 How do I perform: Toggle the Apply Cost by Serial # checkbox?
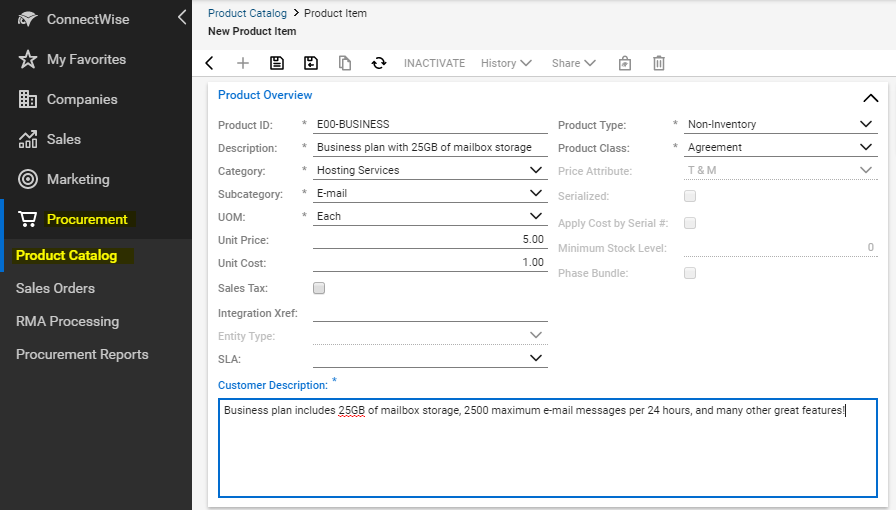coord(690,223)
